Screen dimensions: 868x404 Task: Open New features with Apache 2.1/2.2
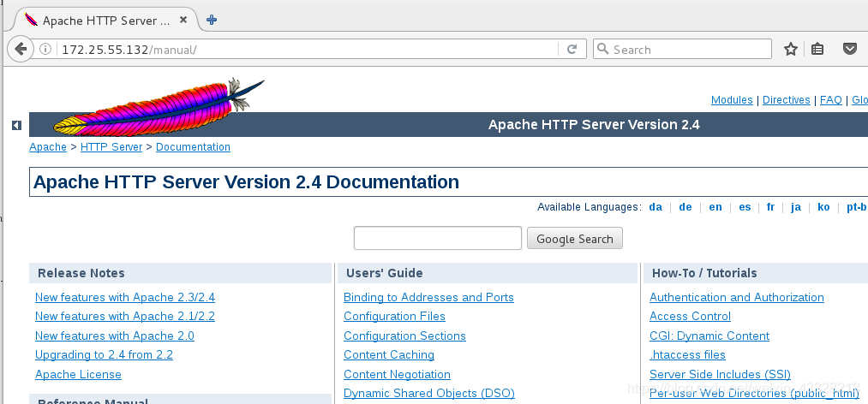click(x=125, y=316)
